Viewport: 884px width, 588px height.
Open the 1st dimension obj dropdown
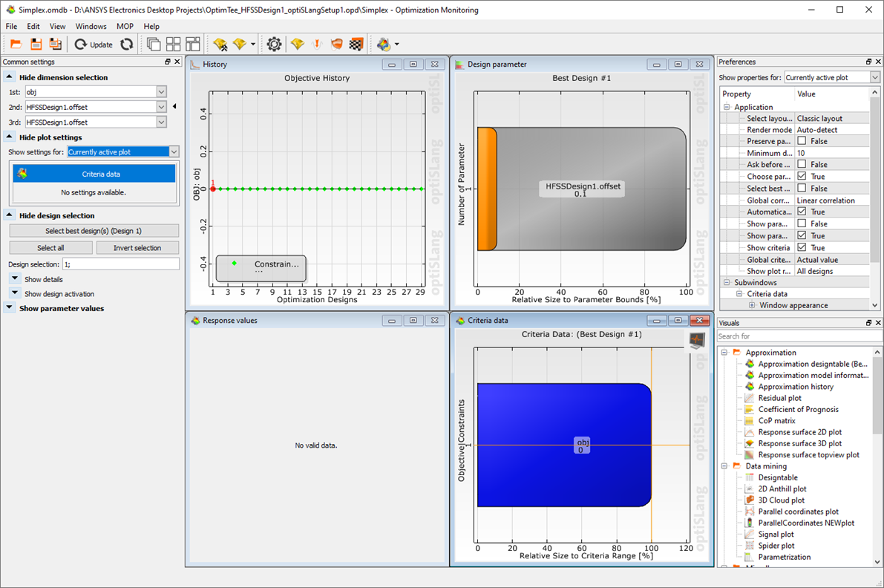162,92
